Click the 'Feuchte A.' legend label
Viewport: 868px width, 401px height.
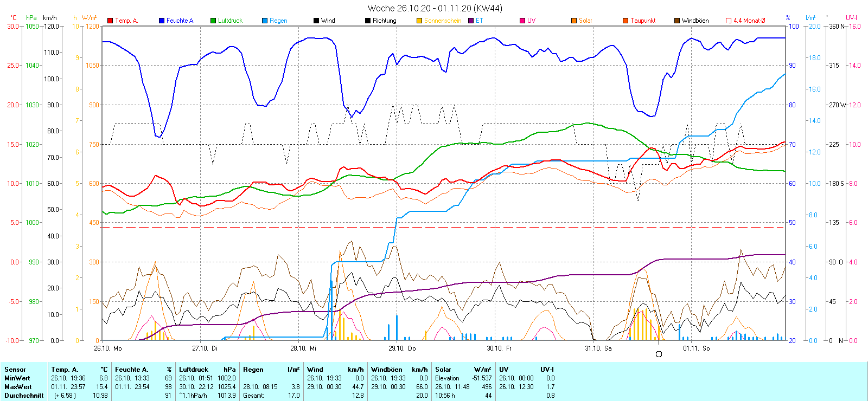[180, 21]
